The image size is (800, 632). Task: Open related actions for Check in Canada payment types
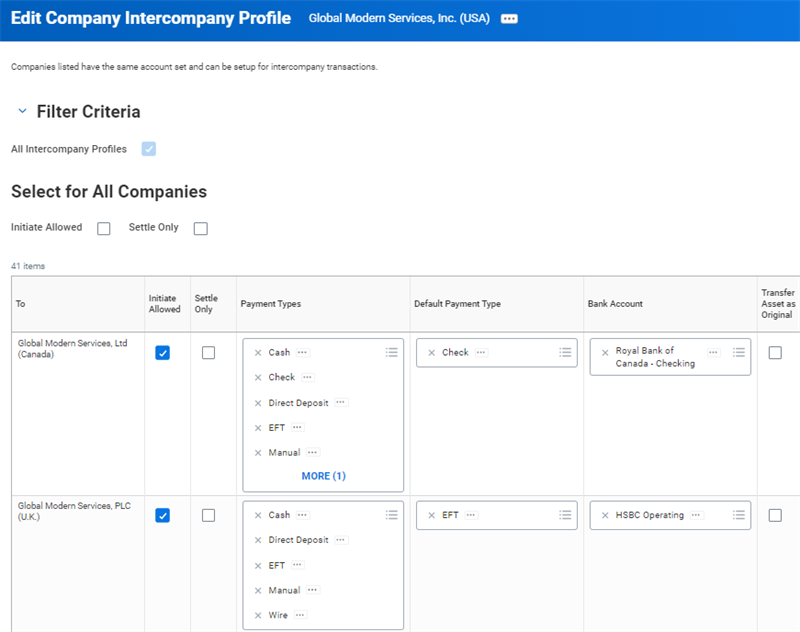pos(307,377)
